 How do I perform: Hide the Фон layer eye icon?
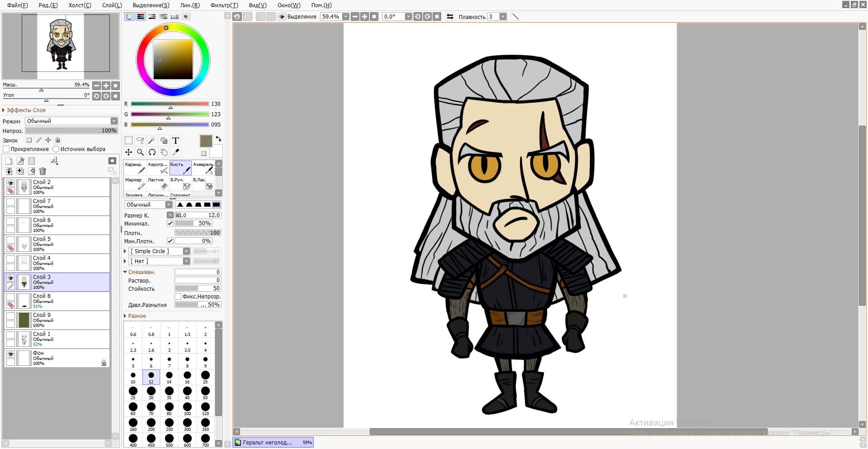pyautogui.click(x=10, y=354)
